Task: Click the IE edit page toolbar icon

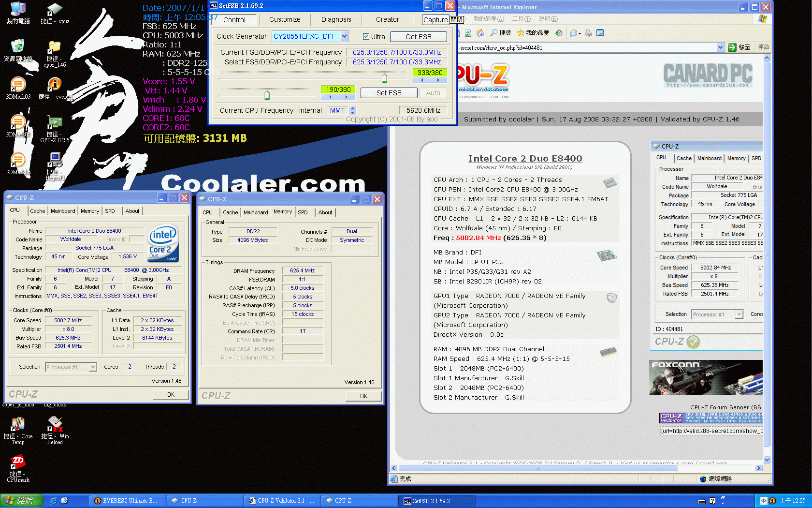Action: 600,33
